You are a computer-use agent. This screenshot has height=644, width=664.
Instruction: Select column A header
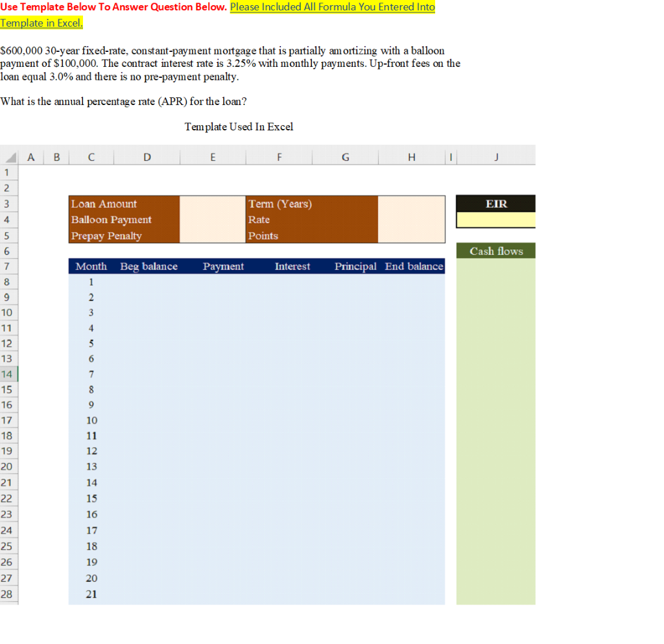pyautogui.click(x=31, y=157)
